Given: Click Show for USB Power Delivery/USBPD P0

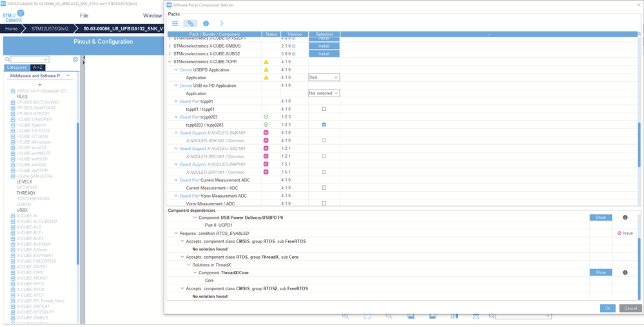Looking at the screenshot, I should 601,218.
